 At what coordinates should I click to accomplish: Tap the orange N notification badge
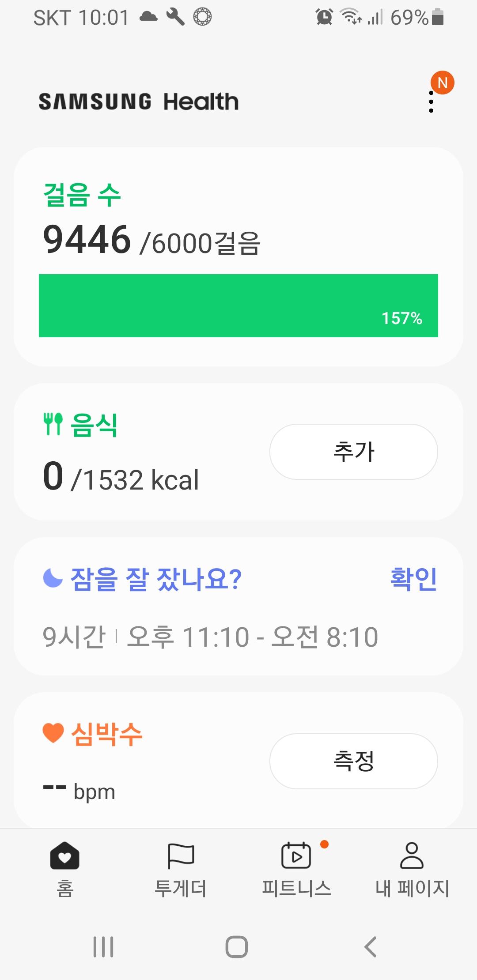coord(442,83)
